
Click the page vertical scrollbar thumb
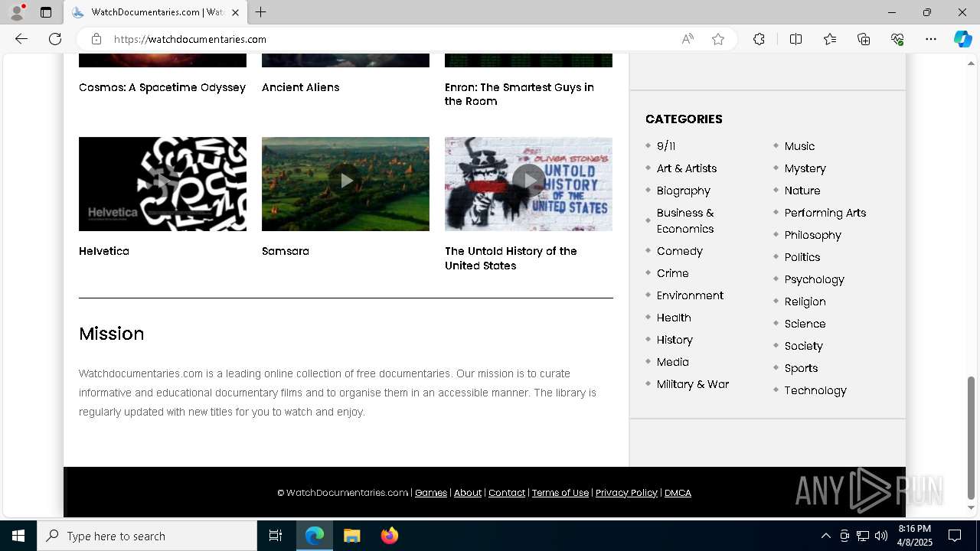tap(972, 438)
